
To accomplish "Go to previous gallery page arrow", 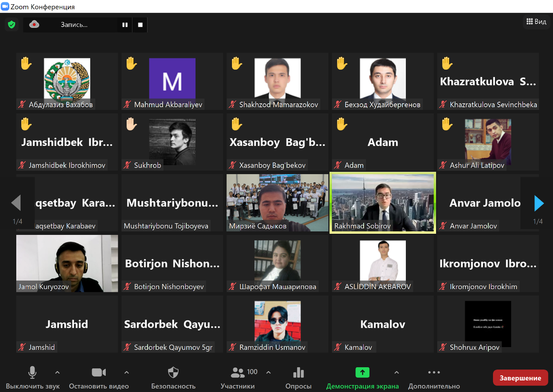I will coord(16,203).
